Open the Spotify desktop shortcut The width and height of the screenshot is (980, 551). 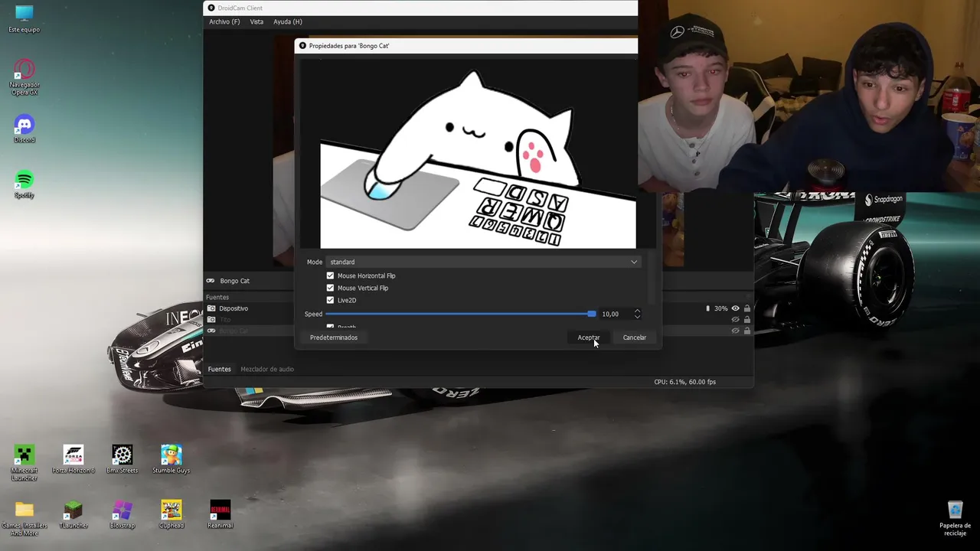coord(24,184)
